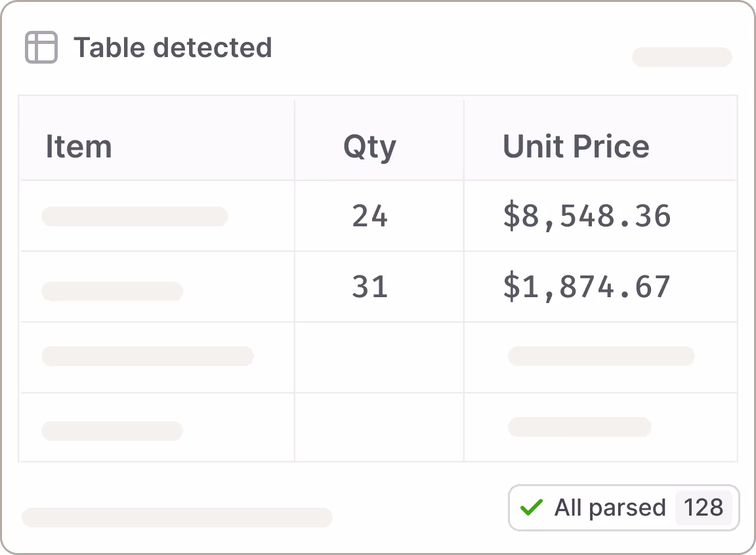Screen dimensions: 756x555
Task: Click the fourth row unit price placeholder
Action: 579,427
